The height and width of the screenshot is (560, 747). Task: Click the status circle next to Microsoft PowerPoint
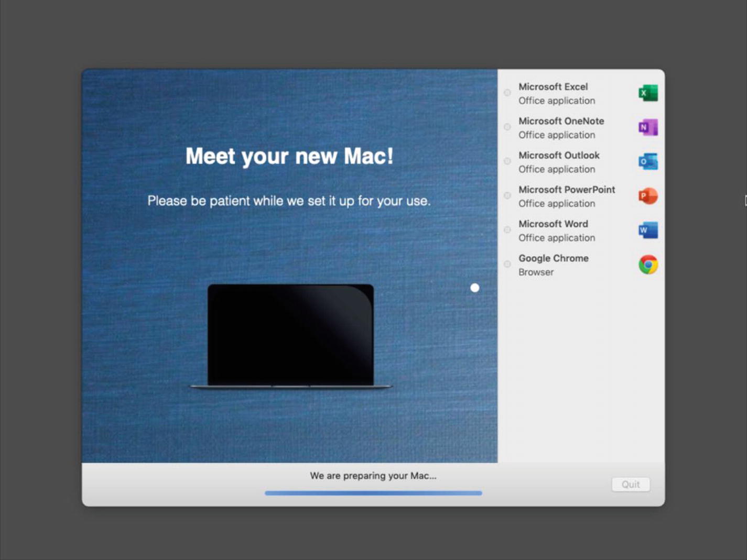tap(507, 195)
